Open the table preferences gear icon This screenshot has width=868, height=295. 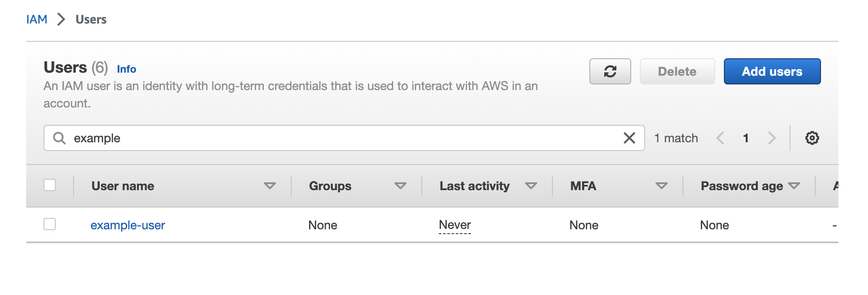coord(812,138)
